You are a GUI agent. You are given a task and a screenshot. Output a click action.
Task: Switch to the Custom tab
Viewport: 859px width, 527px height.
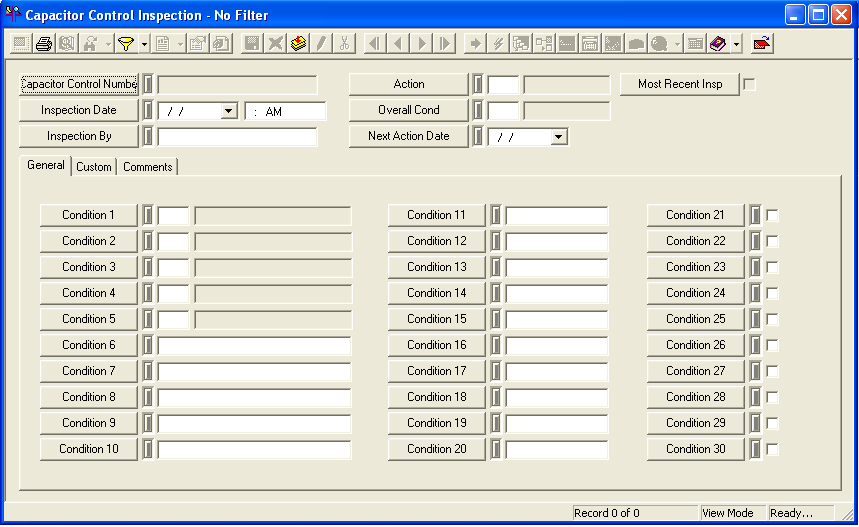coord(94,167)
